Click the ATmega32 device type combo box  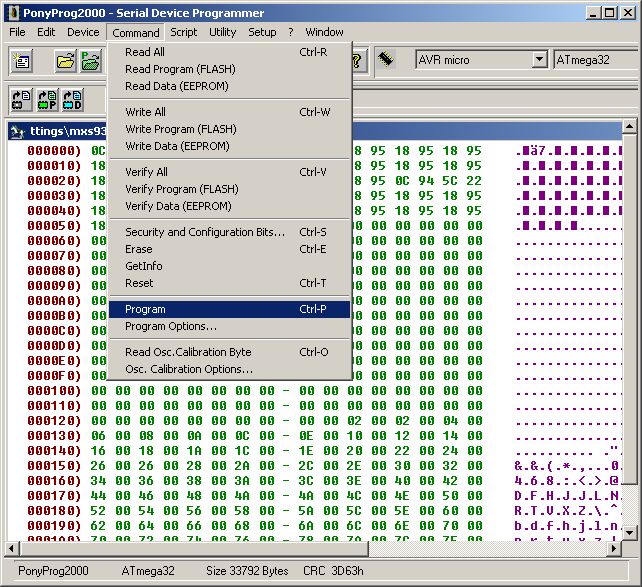click(597, 60)
